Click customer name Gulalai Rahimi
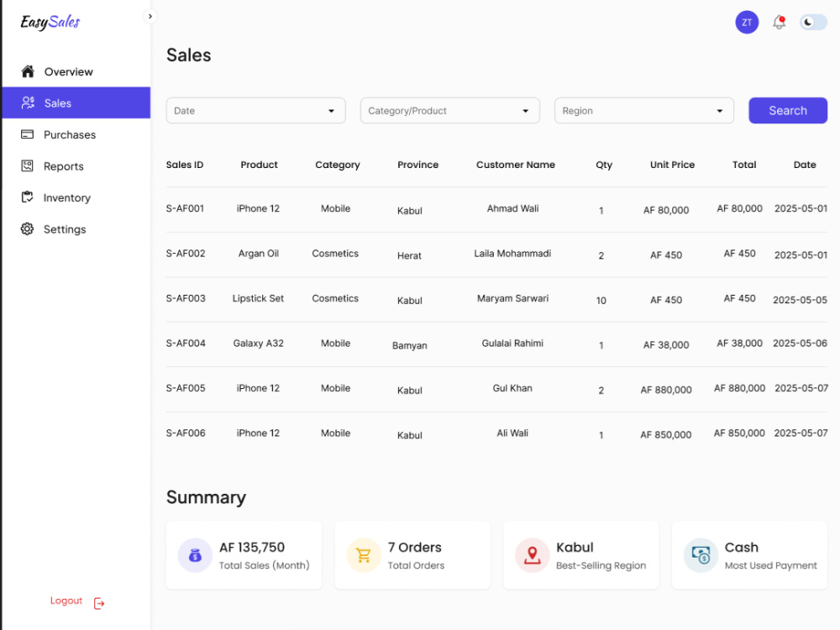This screenshot has width=840, height=630. (512, 344)
